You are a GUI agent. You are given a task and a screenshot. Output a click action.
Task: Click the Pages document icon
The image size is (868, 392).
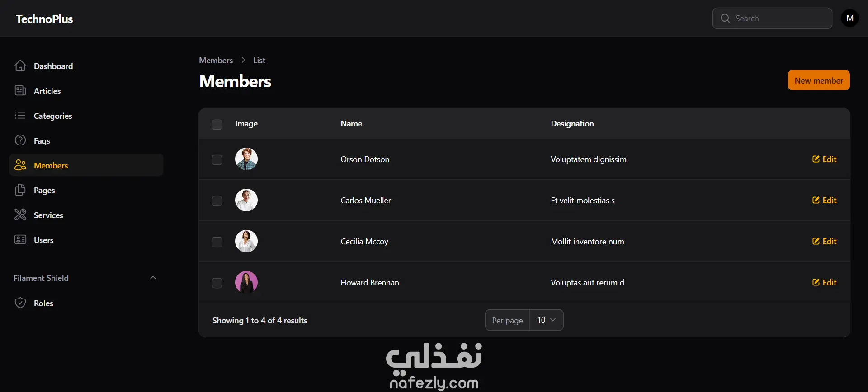point(20,190)
